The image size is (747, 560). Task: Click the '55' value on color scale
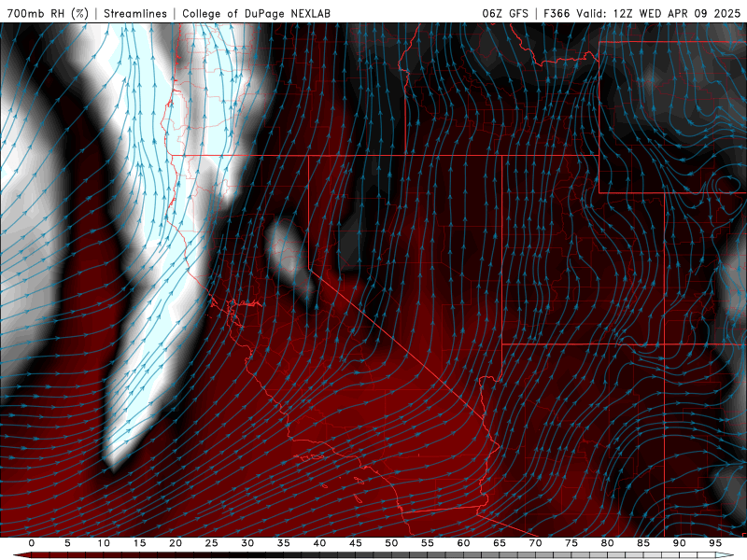[x=428, y=543]
